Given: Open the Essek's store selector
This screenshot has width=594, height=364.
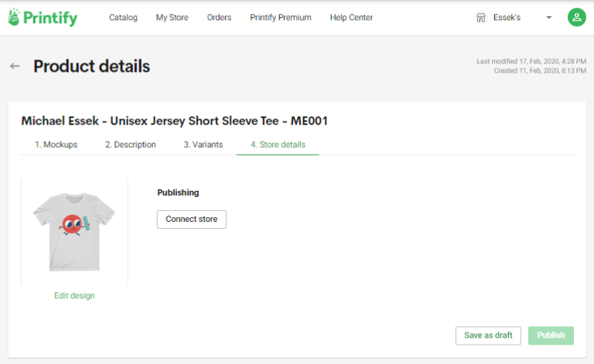Looking at the screenshot, I should [514, 18].
